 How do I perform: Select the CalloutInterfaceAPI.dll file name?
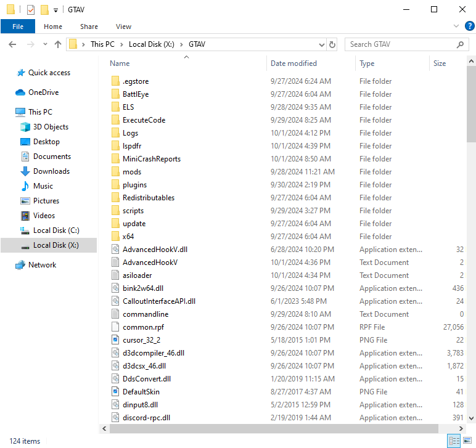point(159,301)
